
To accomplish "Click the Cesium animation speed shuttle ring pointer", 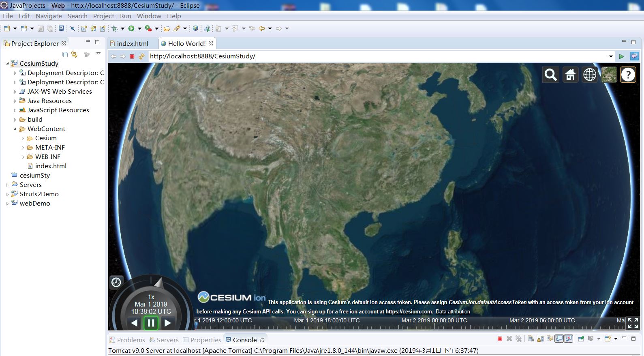I will pyautogui.click(x=158, y=282).
